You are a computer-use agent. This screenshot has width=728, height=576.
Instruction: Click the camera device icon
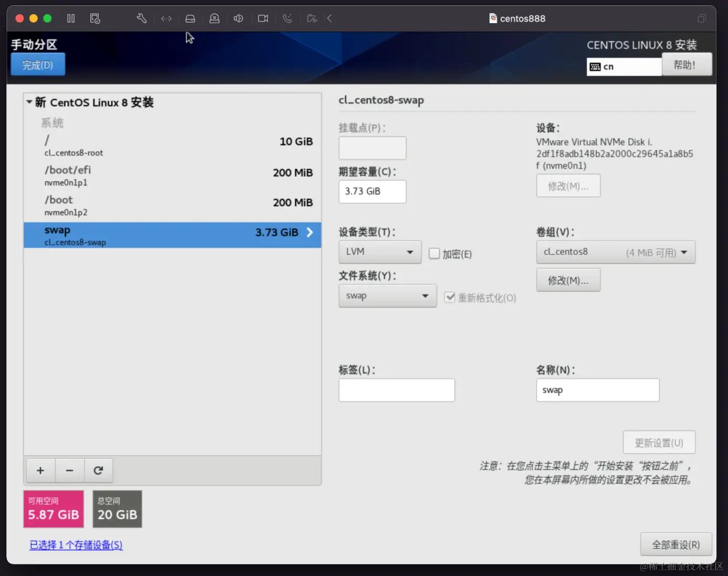(x=263, y=18)
